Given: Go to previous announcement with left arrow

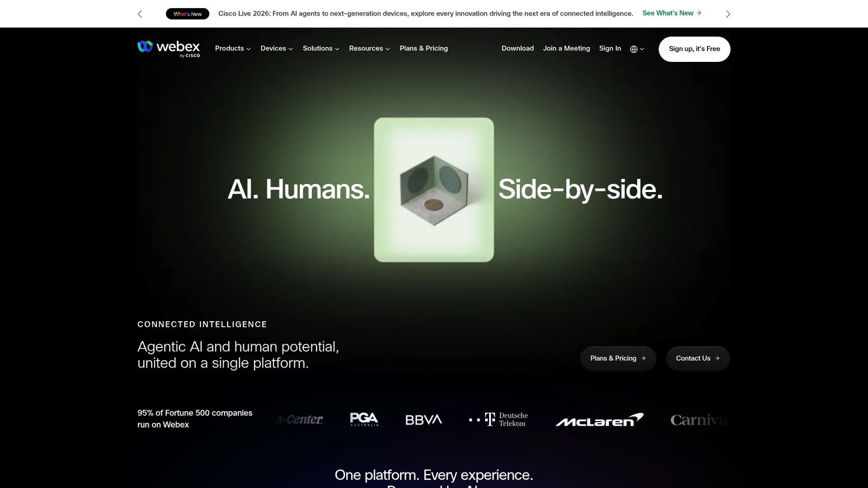Looking at the screenshot, I should tap(140, 14).
